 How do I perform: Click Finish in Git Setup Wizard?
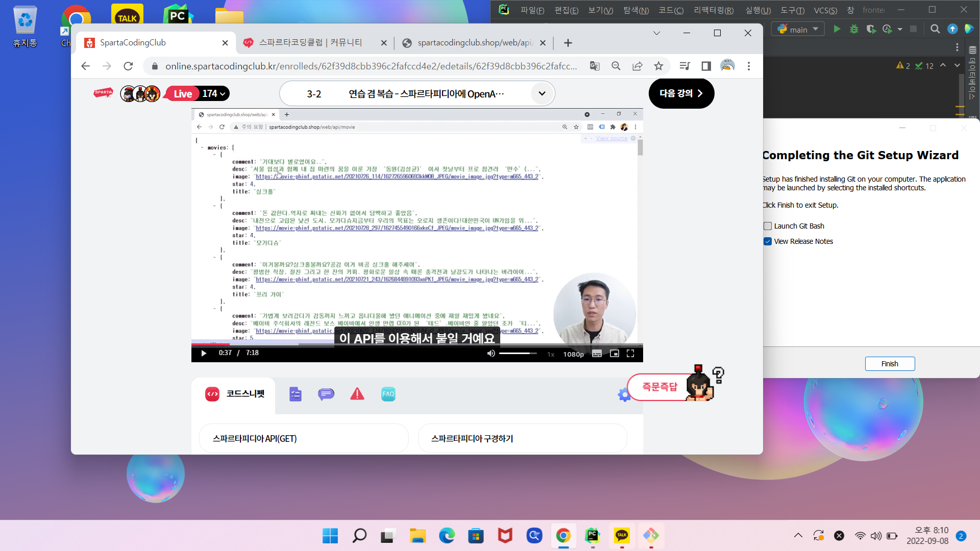(x=890, y=364)
